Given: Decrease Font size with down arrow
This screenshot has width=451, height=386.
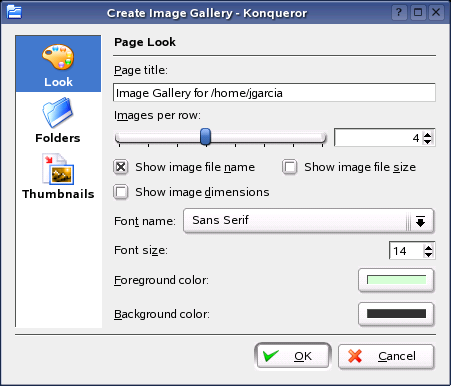Looking at the screenshot, I should (428, 254).
